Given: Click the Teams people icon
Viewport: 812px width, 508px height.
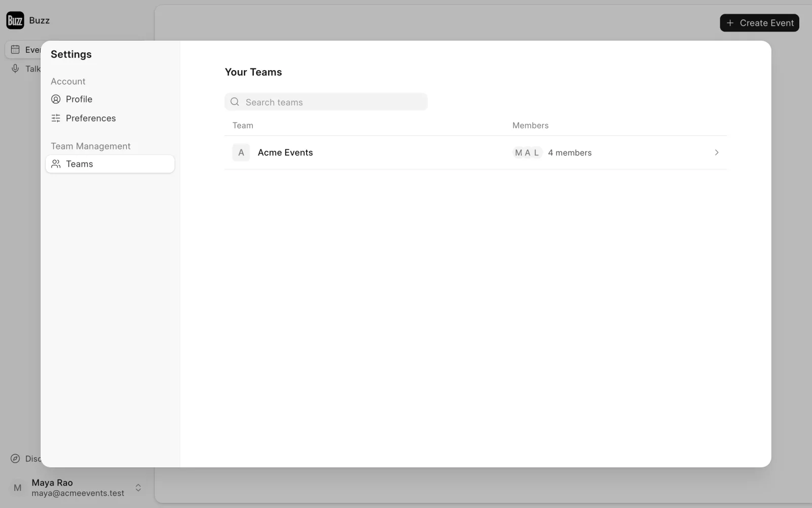Looking at the screenshot, I should [x=56, y=164].
